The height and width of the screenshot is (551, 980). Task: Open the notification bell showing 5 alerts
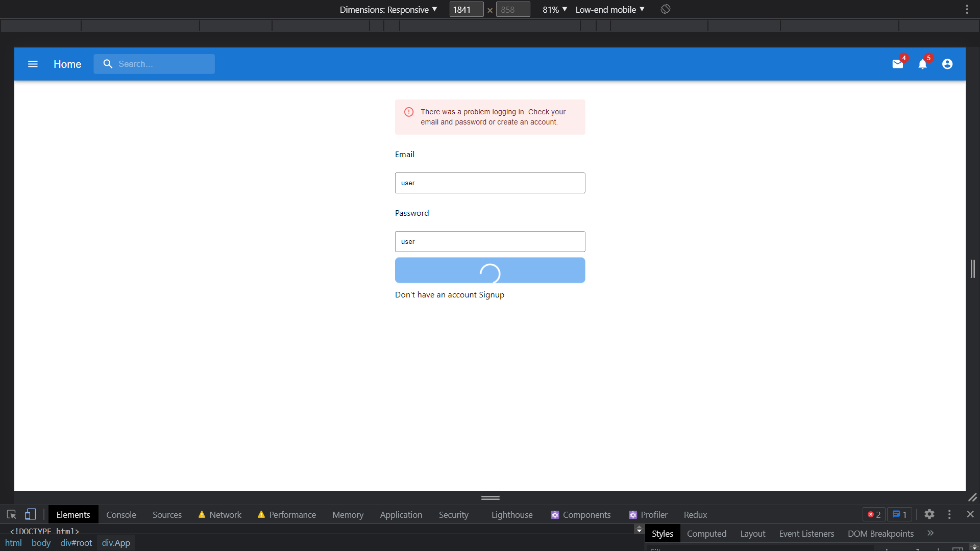pos(923,64)
